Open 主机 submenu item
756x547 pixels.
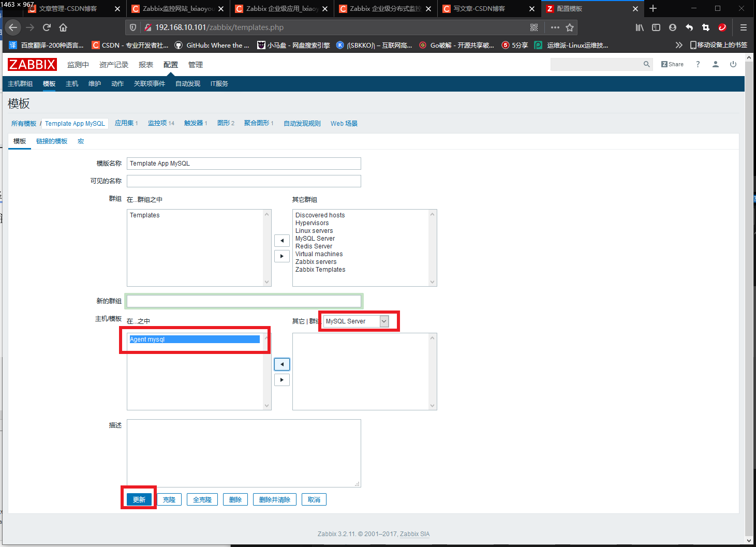tap(72, 84)
